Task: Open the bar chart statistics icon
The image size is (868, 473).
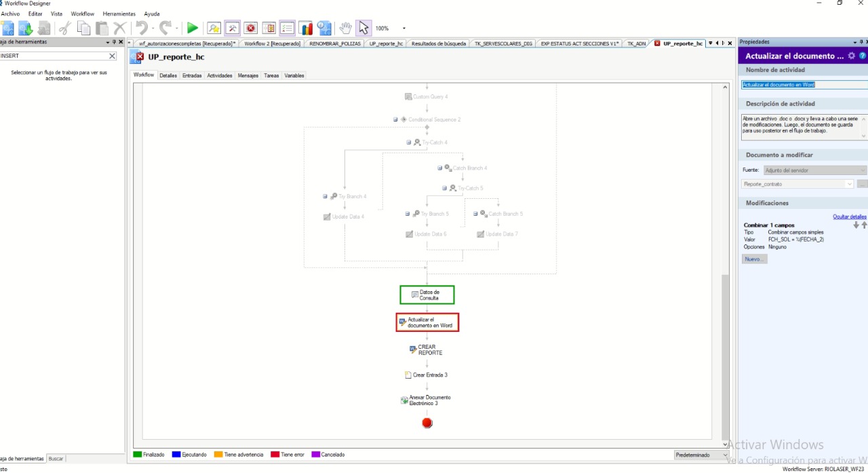Action: [306, 29]
